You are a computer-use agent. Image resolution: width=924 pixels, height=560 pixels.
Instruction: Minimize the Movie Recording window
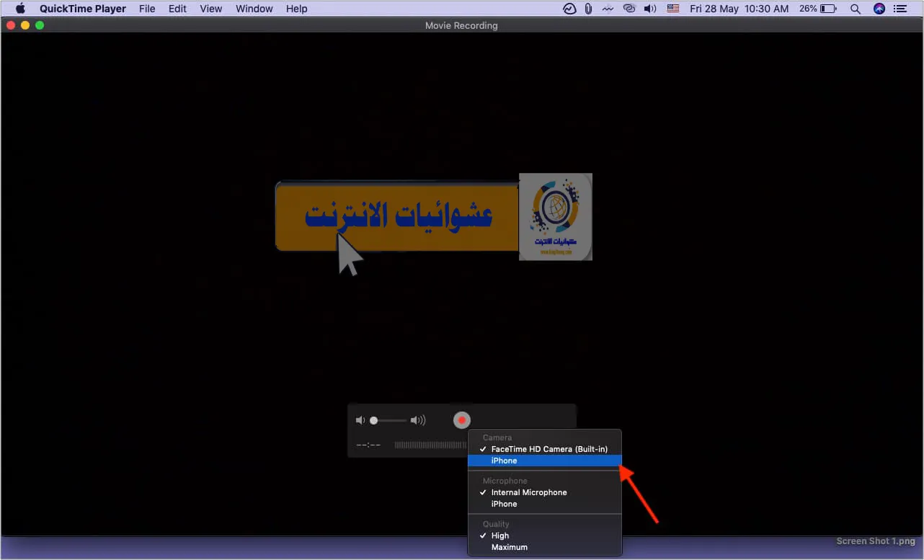click(x=25, y=25)
